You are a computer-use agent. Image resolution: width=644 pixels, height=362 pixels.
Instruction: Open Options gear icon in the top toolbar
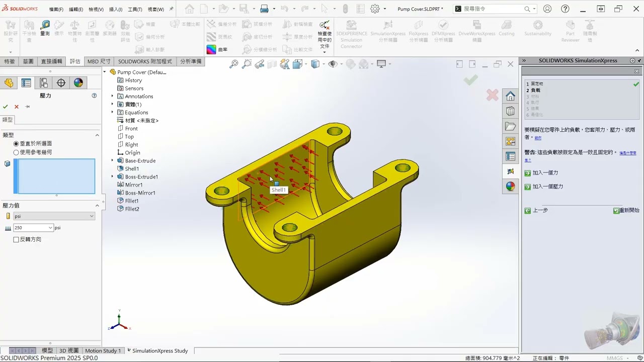[x=375, y=9]
